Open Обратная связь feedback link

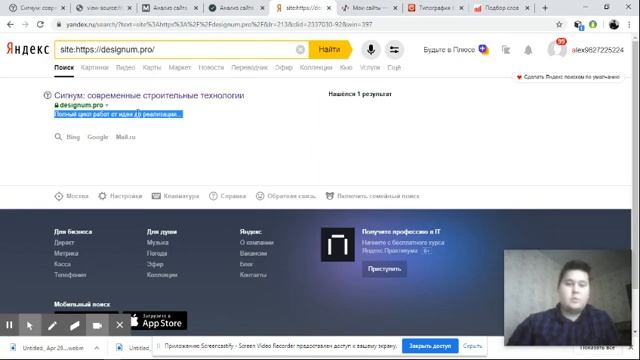pyautogui.click(x=286, y=196)
